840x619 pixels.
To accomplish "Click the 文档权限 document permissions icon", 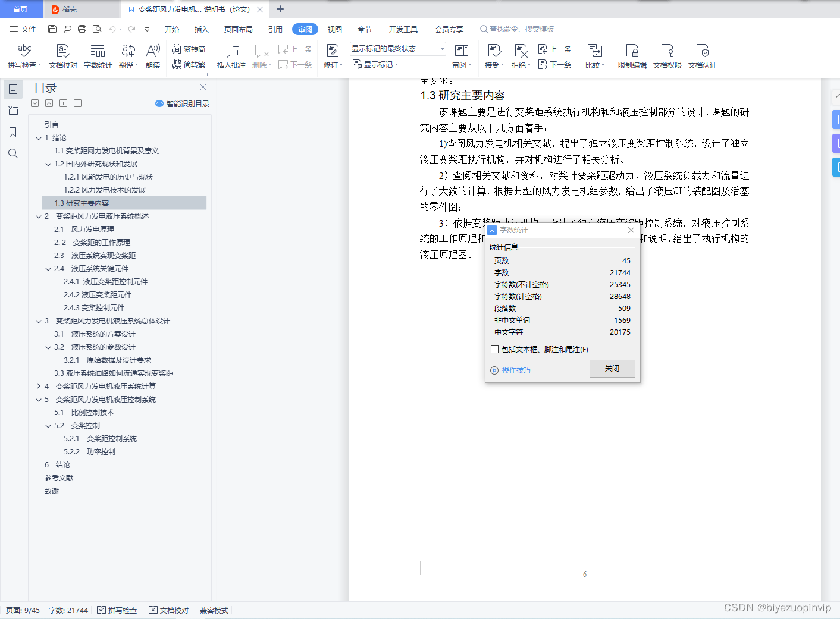I will click(667, 56).
